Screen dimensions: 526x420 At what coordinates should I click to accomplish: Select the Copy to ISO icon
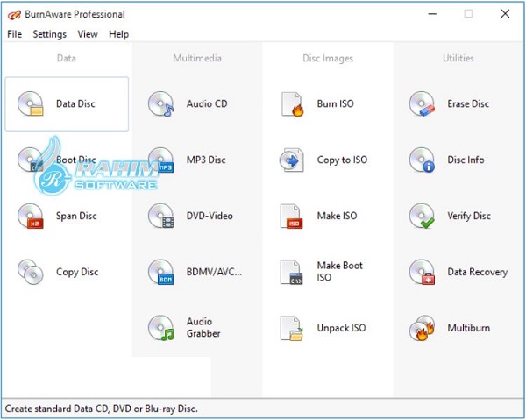(292, 160)
